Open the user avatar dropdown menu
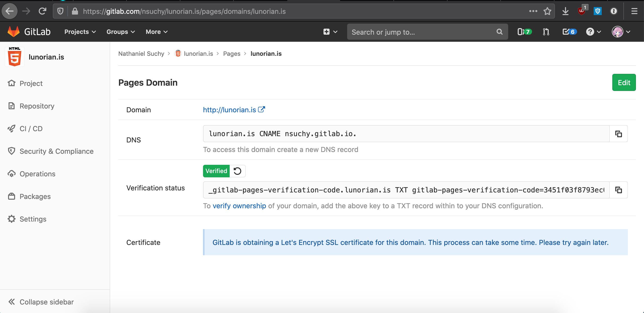The image size is (644, 313). tap(621, 32)
